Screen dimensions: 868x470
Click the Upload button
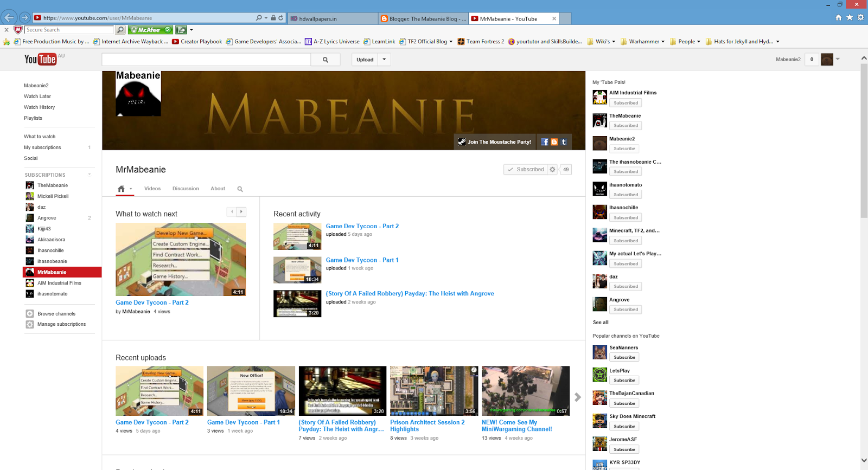[365, 60]
